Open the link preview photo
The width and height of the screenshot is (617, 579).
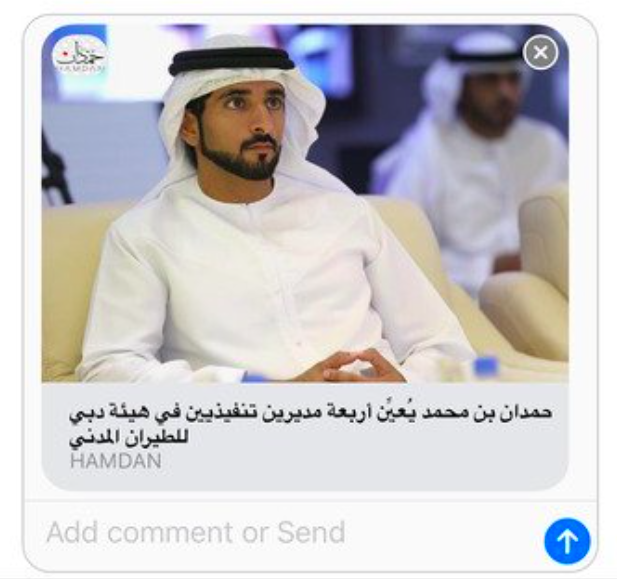click(x=305, y=203)
